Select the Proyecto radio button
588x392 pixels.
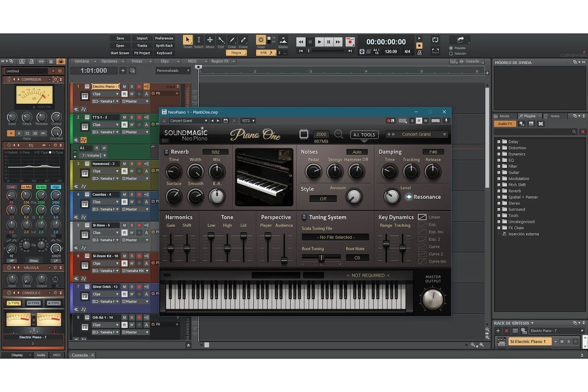click(x=451, y=48)
